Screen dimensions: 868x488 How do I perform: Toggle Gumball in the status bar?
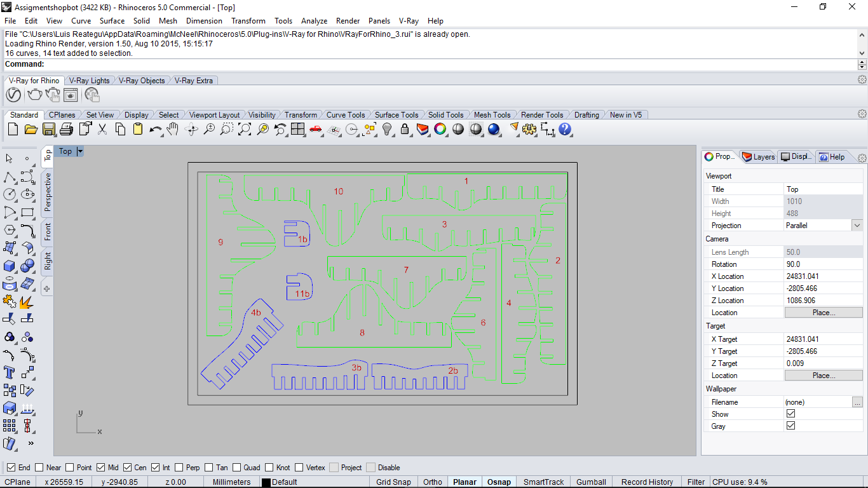click(x=591, y=482)
